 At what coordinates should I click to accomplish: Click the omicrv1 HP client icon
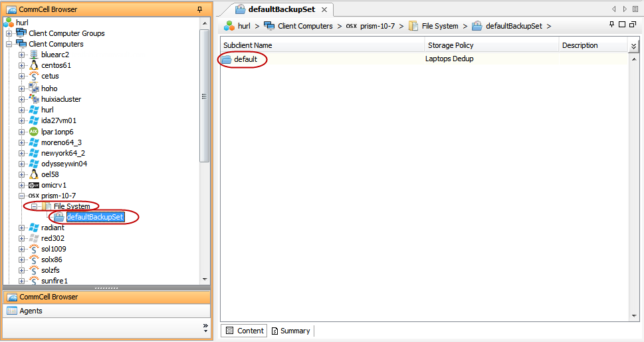pyautogui.click(x=35, y=185)
